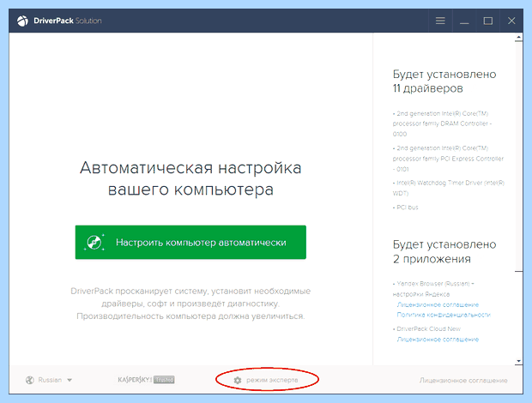Maximize the DriverPack window
532x403 pixels.
[x=488, y=21]
